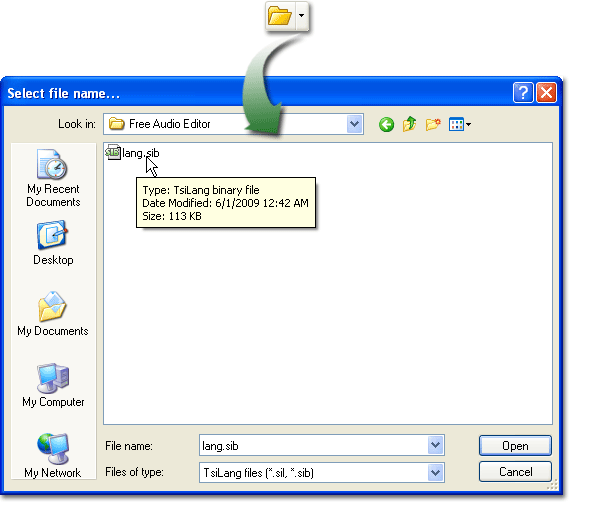Open the View Menu icon

click(x=459, y=124)
